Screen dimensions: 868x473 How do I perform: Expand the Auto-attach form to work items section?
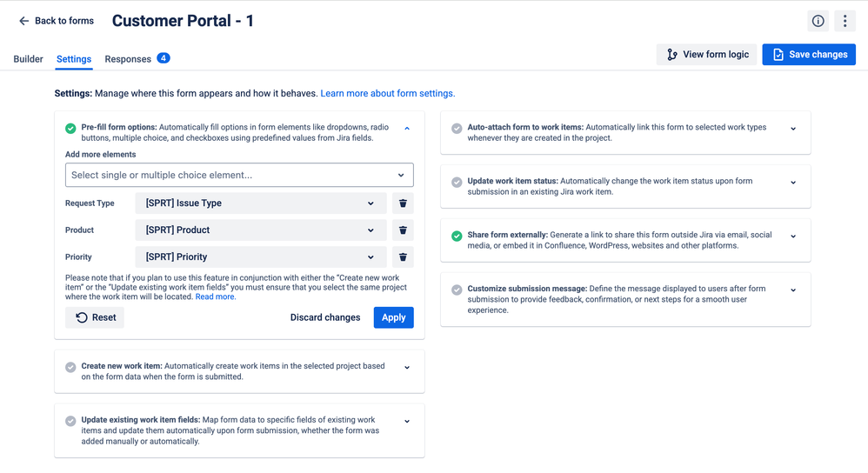pos(793,129)
